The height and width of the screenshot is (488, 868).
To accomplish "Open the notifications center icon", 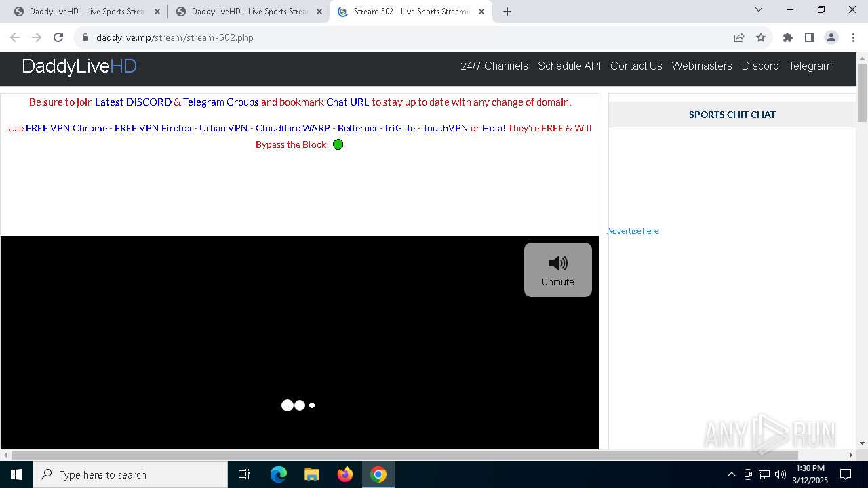I will tap(846, 474).
